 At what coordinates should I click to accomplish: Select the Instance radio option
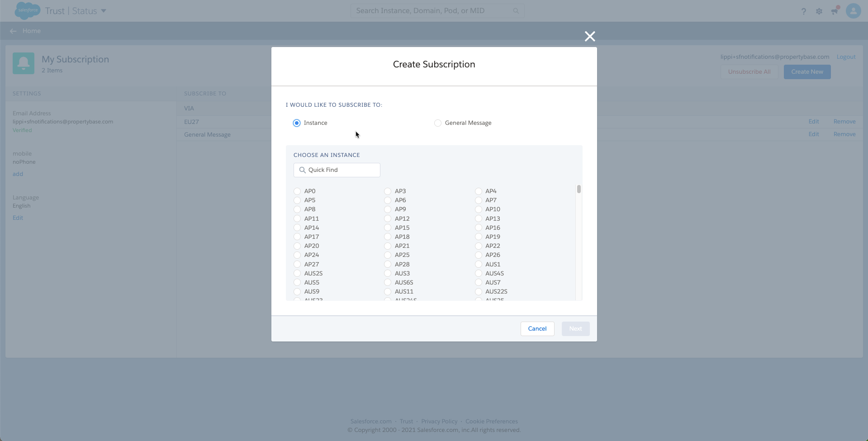[x=297, y=123]
